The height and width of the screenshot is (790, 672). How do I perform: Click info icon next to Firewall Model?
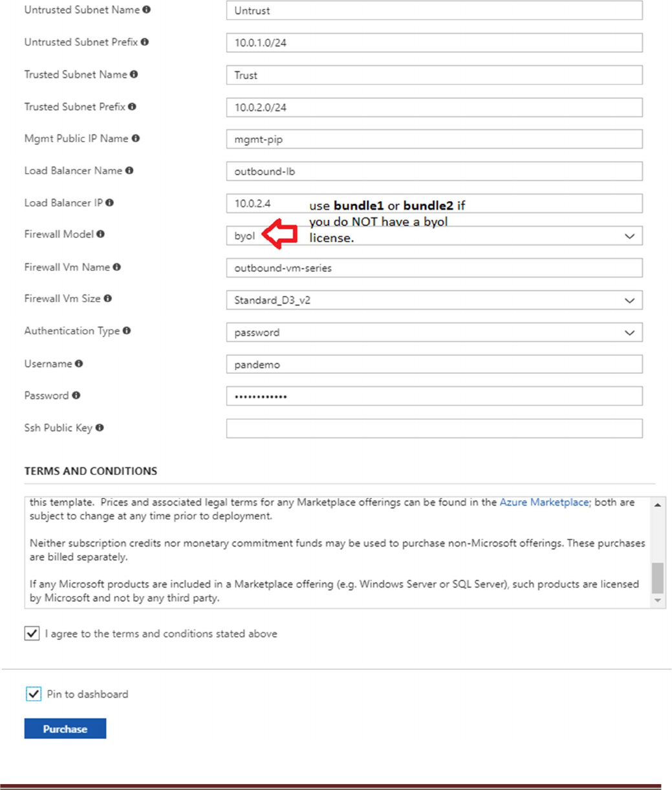[x=101, y=234]
